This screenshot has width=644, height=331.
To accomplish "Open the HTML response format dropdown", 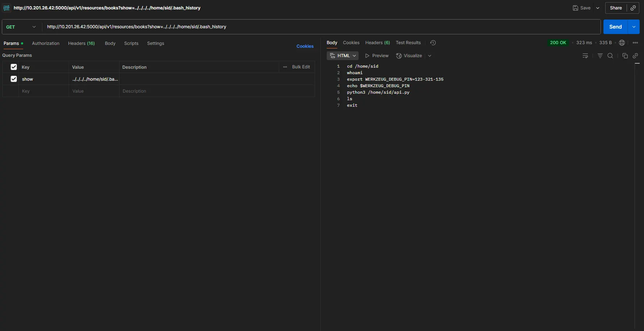I will pyautogui.click(x=343, y=55).
